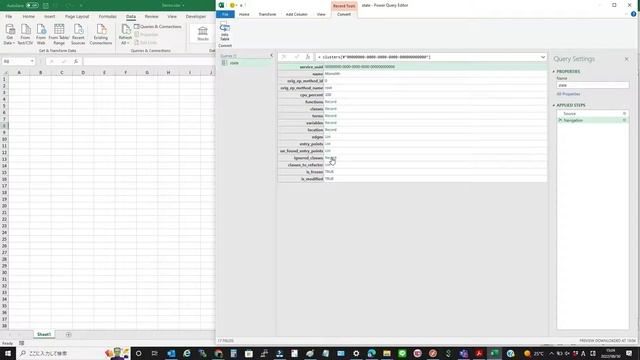Switch to Excel Developer tab
This screenshot has width=640, height=360.
196,17
